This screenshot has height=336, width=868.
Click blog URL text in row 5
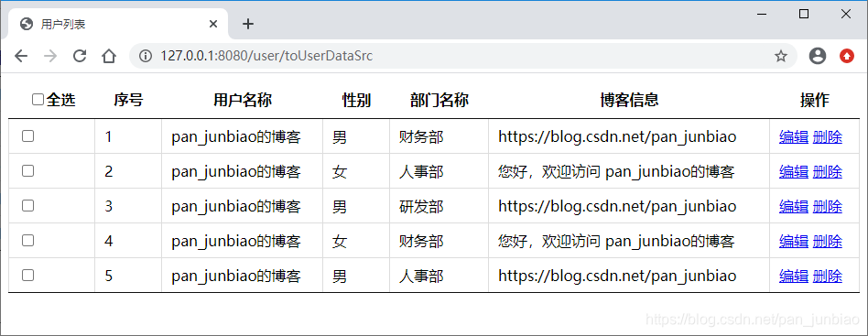pyautogui.click(x=617, y=276)
